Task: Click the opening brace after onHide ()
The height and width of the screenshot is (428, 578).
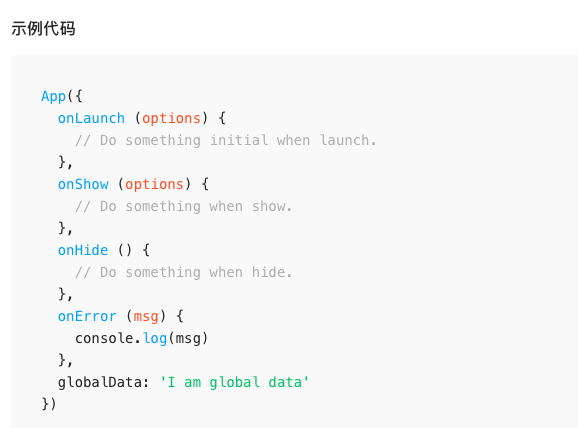Action: point(146,250)
